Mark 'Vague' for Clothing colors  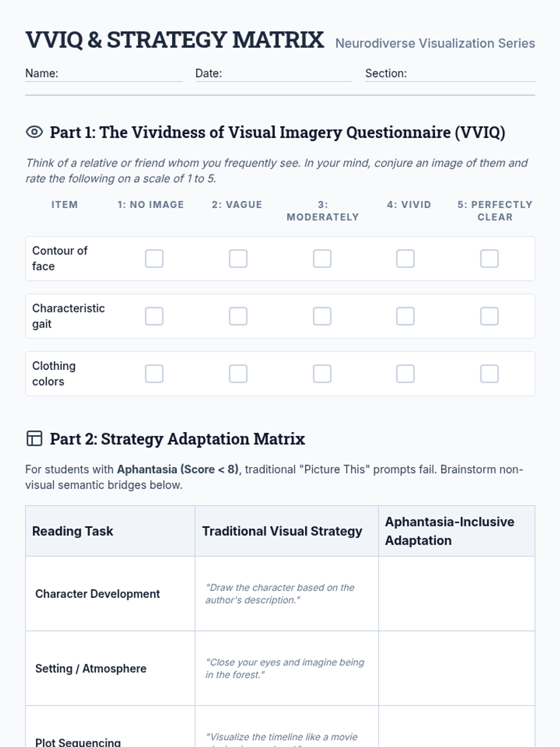point(238,374)
